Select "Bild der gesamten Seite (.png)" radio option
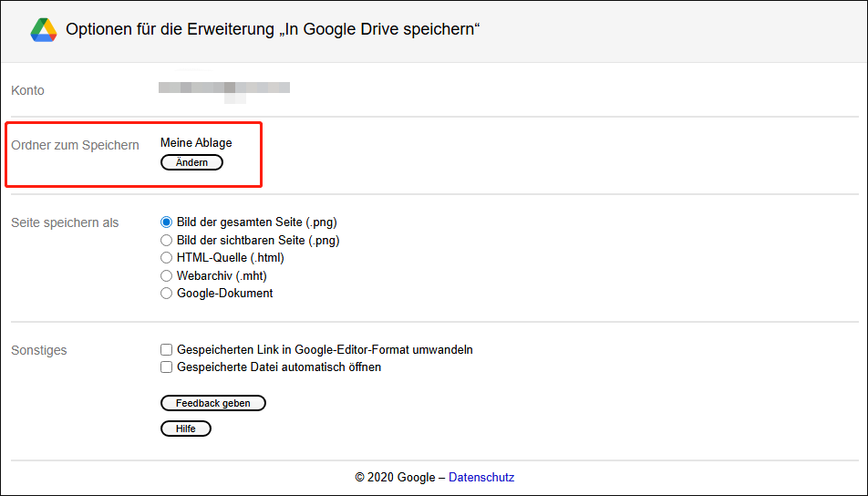This screenshot has height=496, width=868. click(x=166, y=222)
